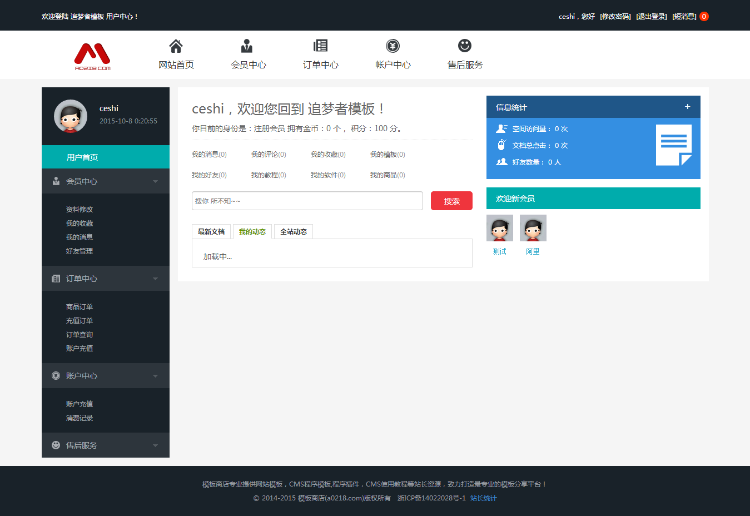This screenshot has width=750, height=516.
Task: Click the document page icon in statistics panel
Action: click(673, 145)
